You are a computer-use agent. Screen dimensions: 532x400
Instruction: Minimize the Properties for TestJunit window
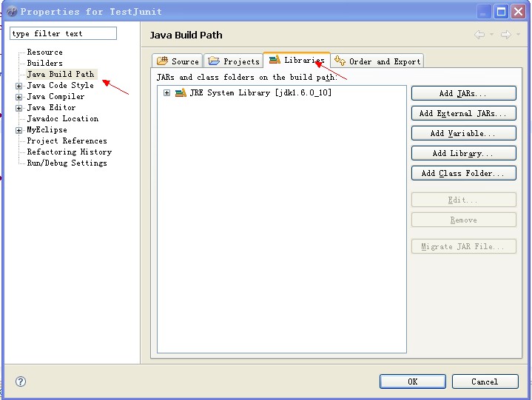(x=483, y=12)
